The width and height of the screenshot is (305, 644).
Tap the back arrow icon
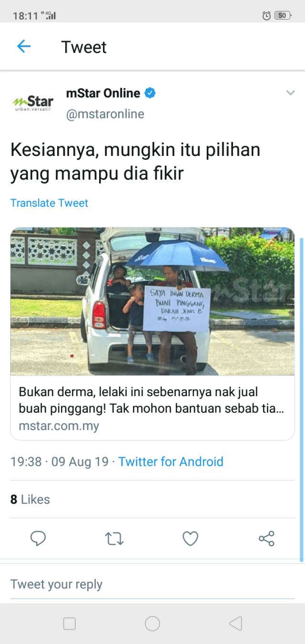(24, 47)
